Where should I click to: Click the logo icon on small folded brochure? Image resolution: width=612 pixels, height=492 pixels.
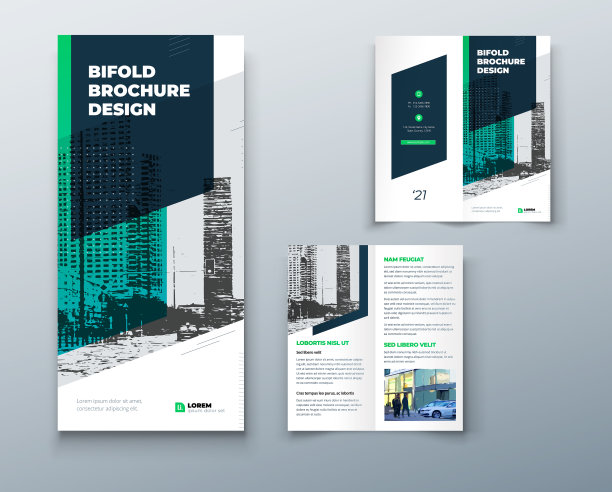pos(520,210)
